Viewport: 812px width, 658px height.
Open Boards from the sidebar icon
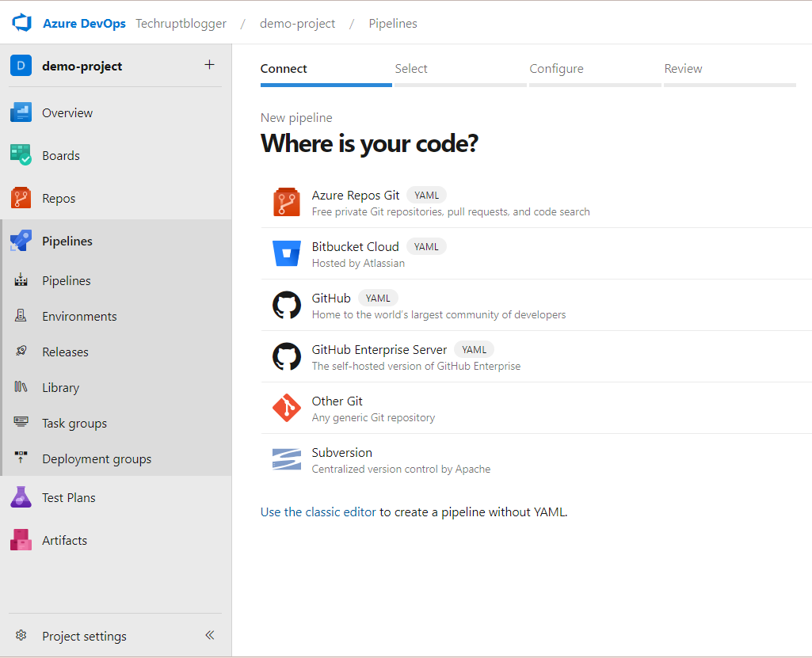(x=21, y=155)
